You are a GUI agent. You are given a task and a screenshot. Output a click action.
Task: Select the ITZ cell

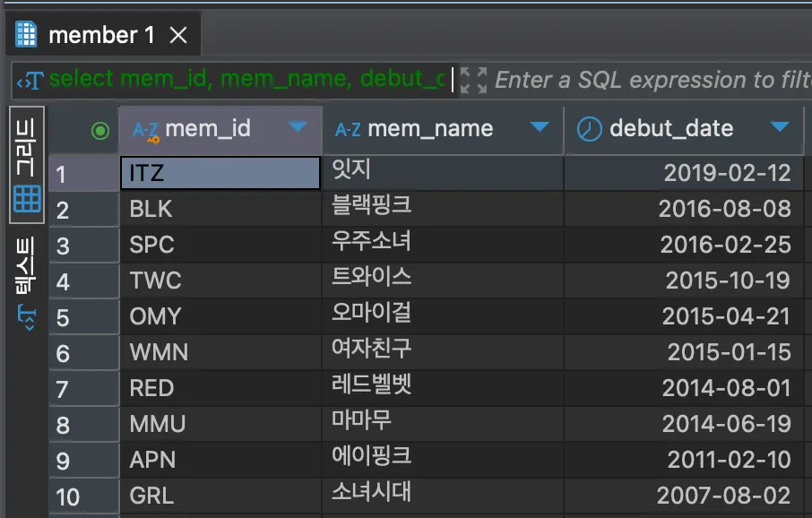pos(220,173)
